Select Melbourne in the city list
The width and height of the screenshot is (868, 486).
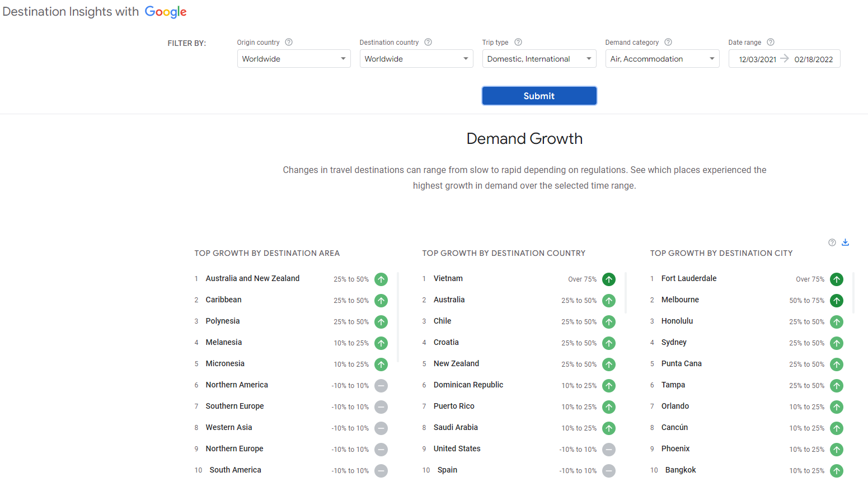[680, 300]
